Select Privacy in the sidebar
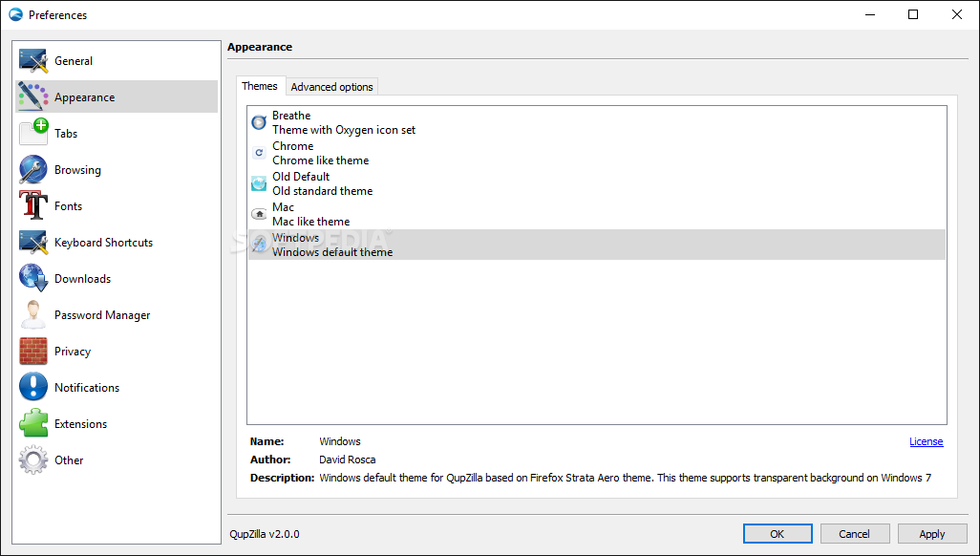980x556 pixels. pos(117,351)
